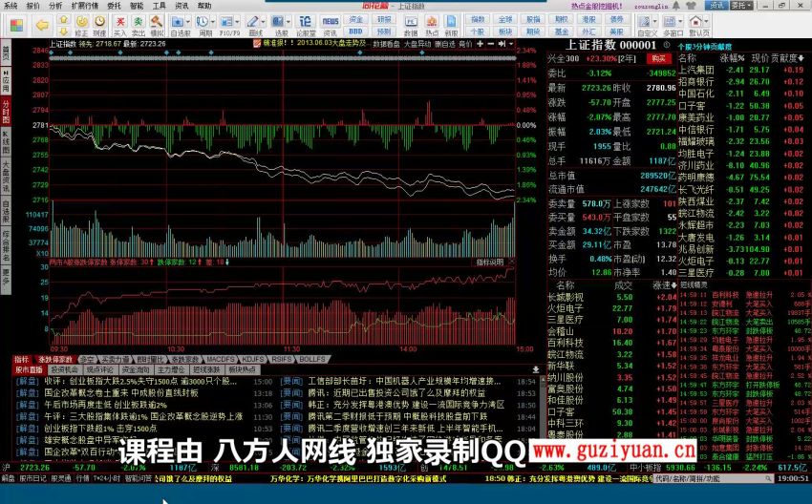Click the notification bell icon in title bar
Viewport: 812px width, 504px height.
[x=676, y=6]
